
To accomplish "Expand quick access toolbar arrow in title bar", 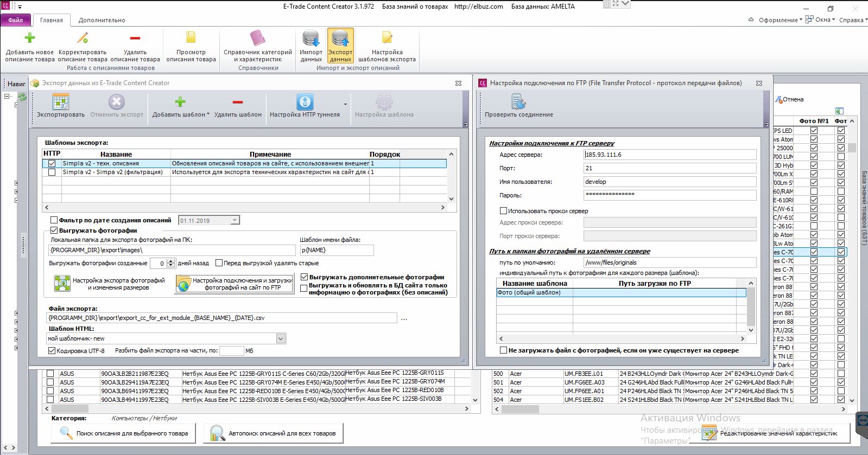I will pos(20,7).
